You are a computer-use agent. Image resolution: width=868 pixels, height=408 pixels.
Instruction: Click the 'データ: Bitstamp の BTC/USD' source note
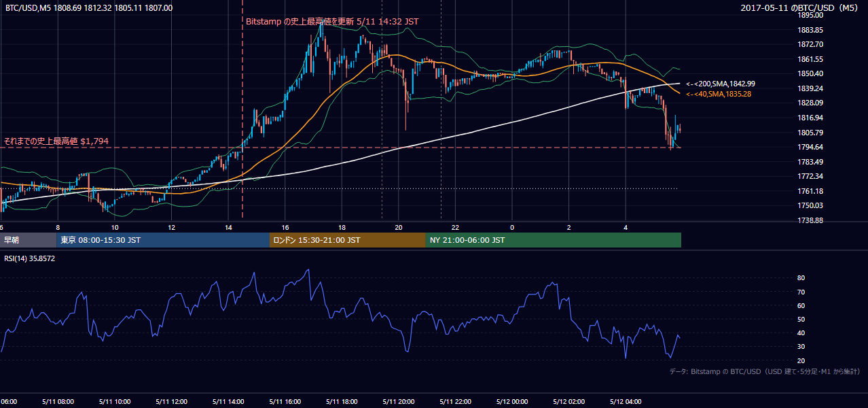pos(765,371)
